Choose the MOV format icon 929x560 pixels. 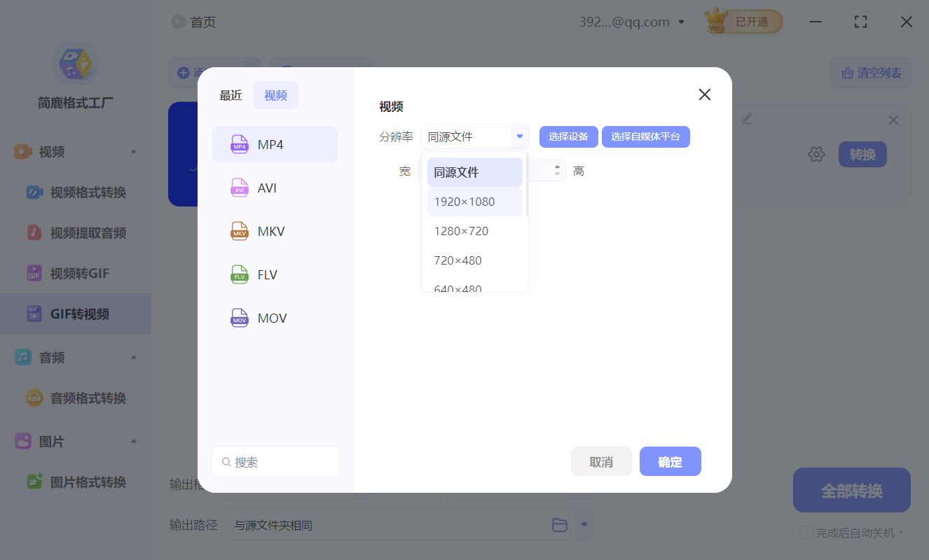pyautogui.click(x=240, y=318)
